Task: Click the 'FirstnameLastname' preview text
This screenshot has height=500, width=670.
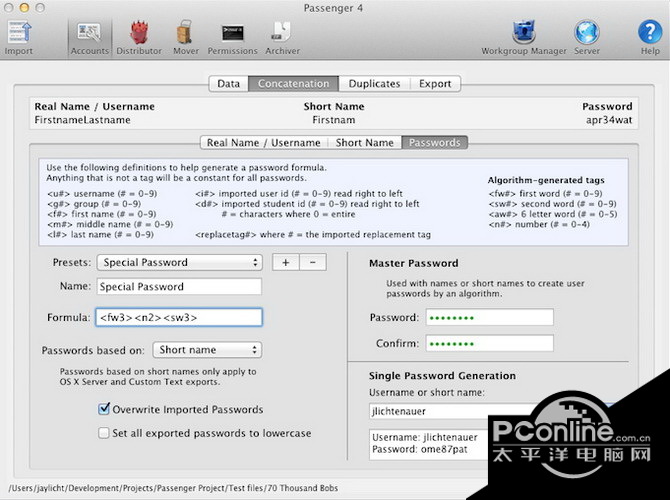Action: click(82, 120)
